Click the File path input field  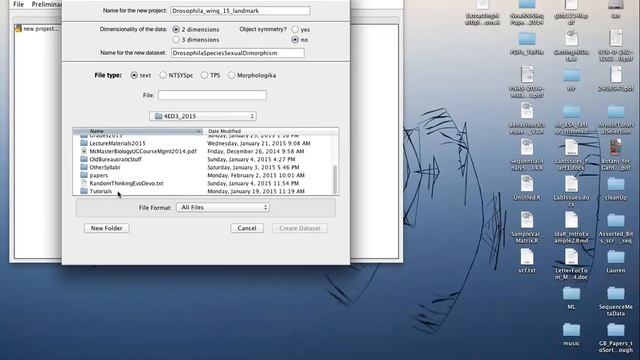[x=212, y=95]
